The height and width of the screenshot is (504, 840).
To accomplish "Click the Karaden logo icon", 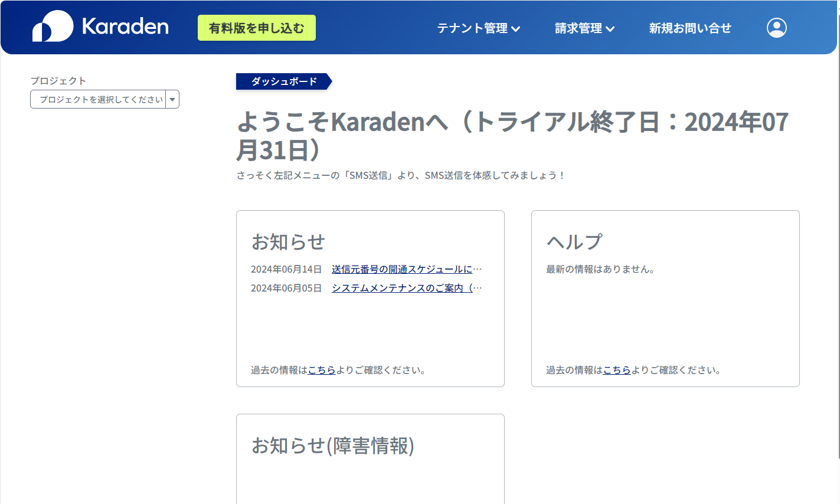I will 53,27.
